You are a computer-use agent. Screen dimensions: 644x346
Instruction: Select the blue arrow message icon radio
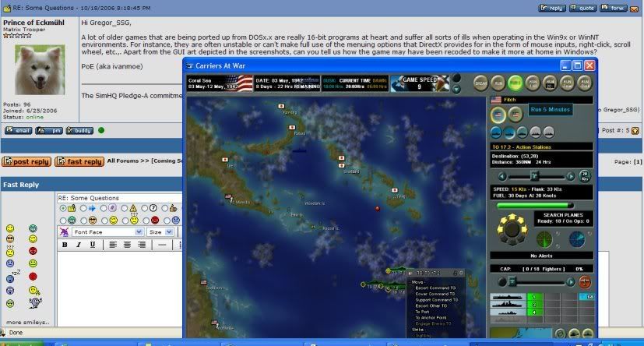(x=83, y=209)
